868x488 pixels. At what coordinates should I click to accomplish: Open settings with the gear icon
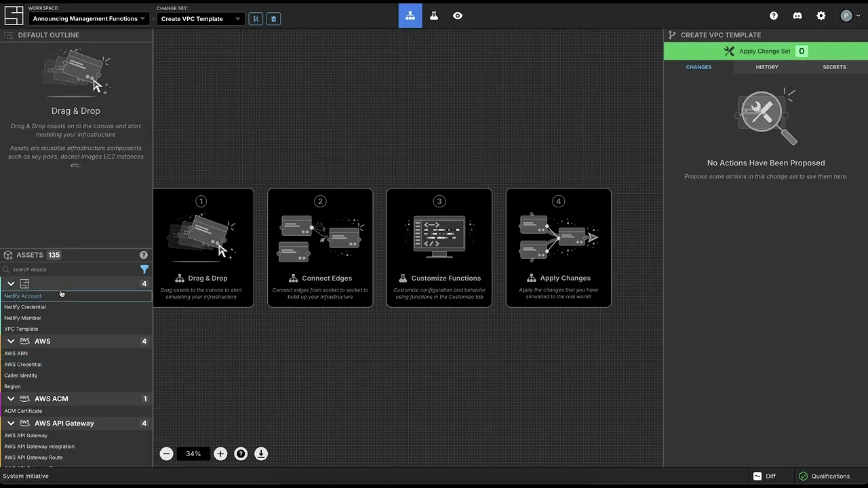click(x=821, y=16)
